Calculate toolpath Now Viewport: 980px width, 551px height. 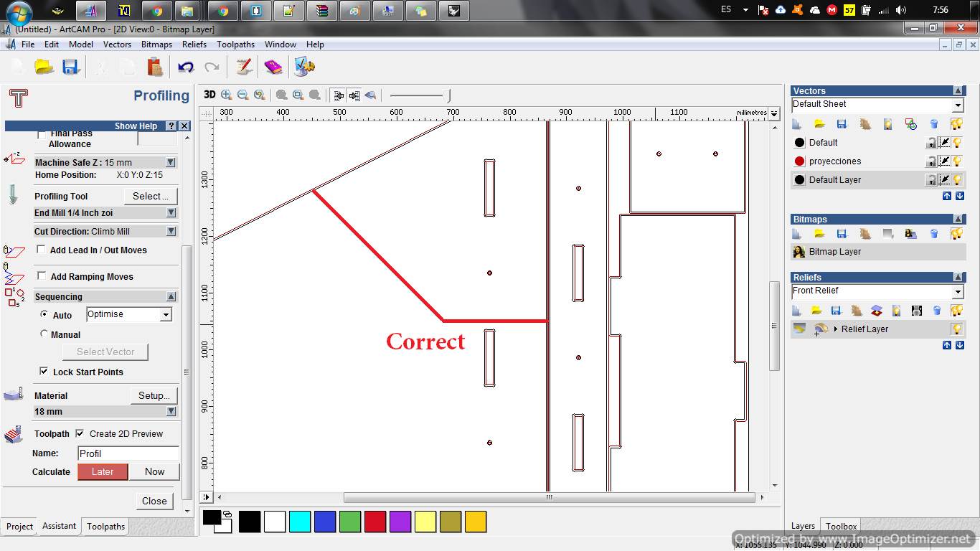click(x=155, y=471)
